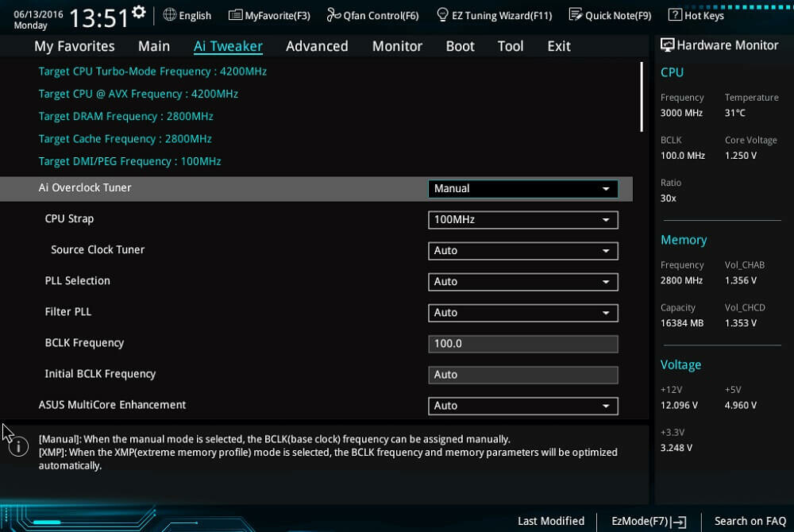Click the Qfan Control fan icon
The image size is (794, 532).
[x=333, y=14]
